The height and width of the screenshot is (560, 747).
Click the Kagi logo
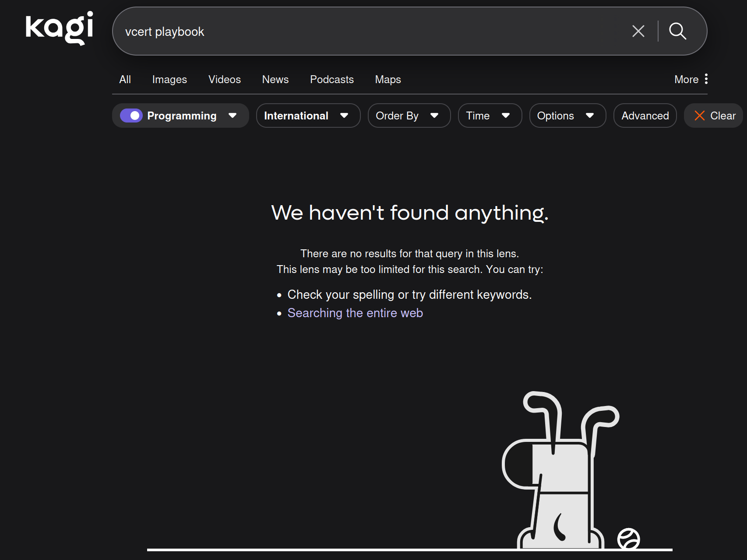59,28
